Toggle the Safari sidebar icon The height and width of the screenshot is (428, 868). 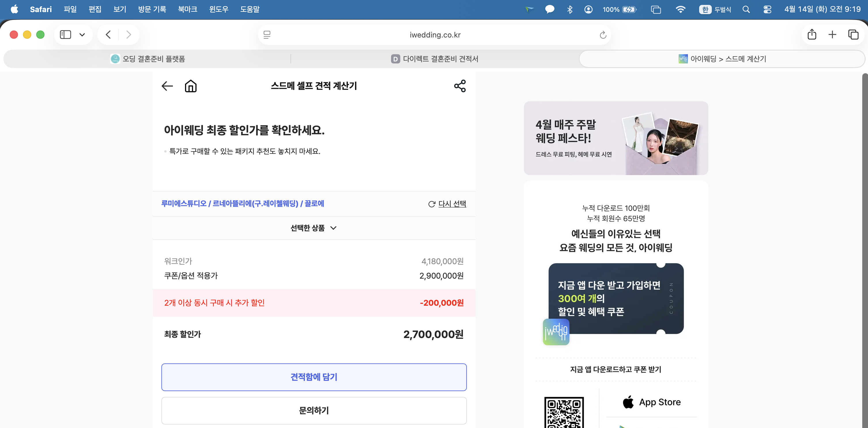[x=66, y=34]
